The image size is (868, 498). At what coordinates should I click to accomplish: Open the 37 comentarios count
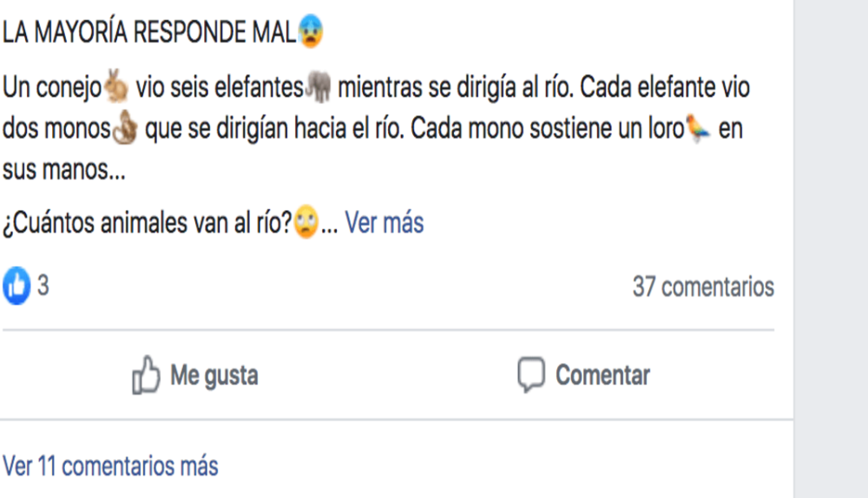click(x=703, y=286)
